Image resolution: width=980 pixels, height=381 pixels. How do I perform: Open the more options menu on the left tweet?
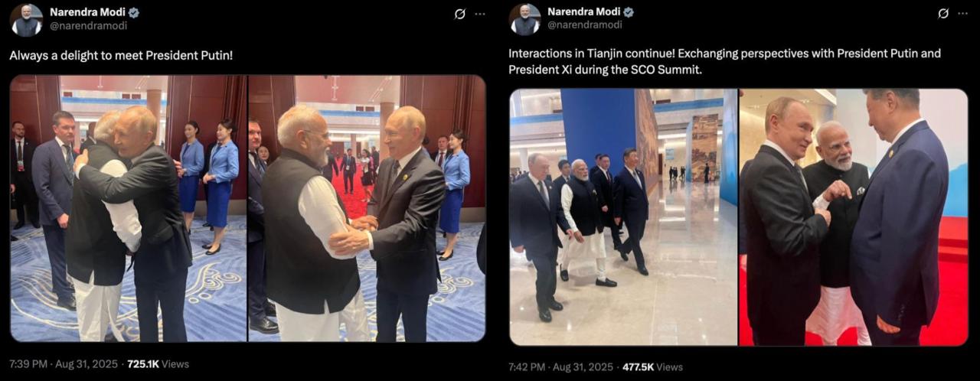tap(480, 14)
